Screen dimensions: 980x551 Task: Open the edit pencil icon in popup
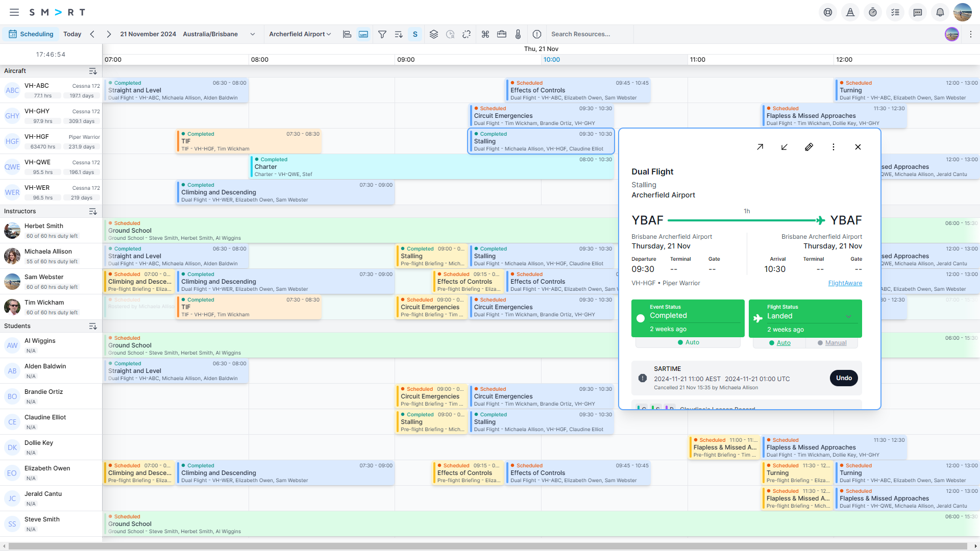coord(809,146)
